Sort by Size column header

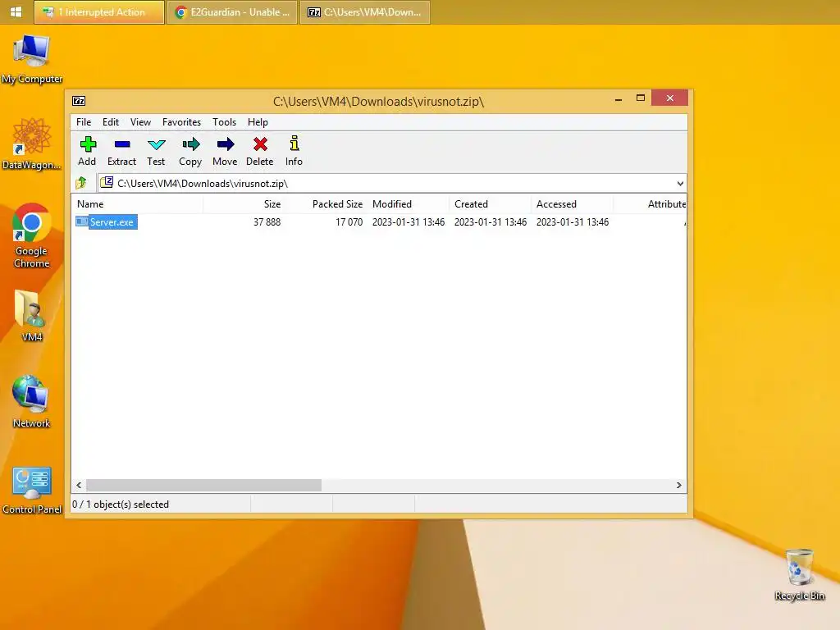(x=244, y=204)
